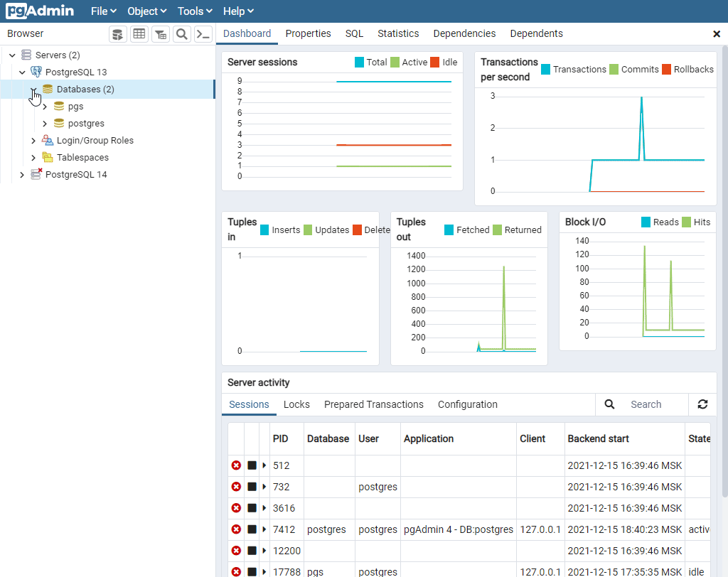
Task: Click the disconnected PostgreSQL 14 server icon
Action: [36, 174]
